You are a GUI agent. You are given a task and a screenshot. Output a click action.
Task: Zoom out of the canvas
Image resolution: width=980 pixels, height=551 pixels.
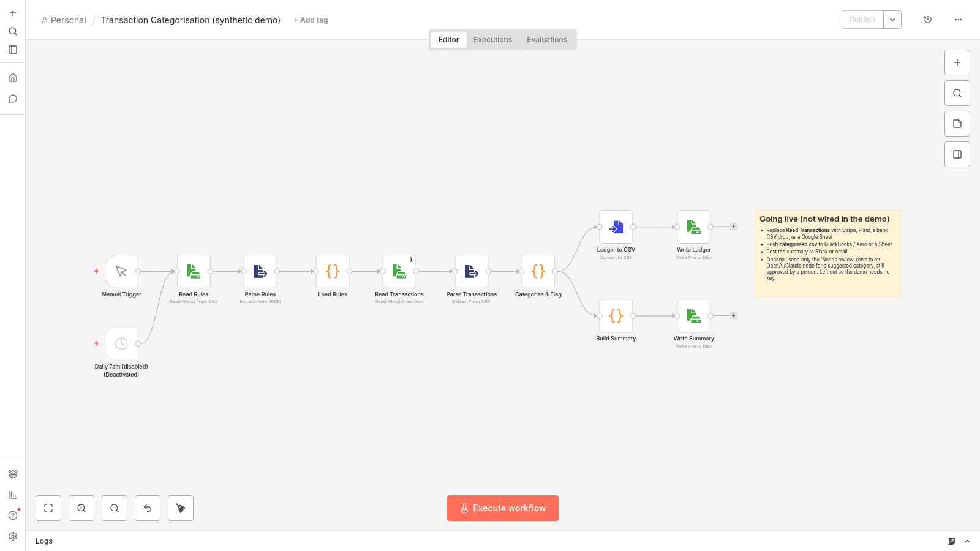click(x=115, y=508)
